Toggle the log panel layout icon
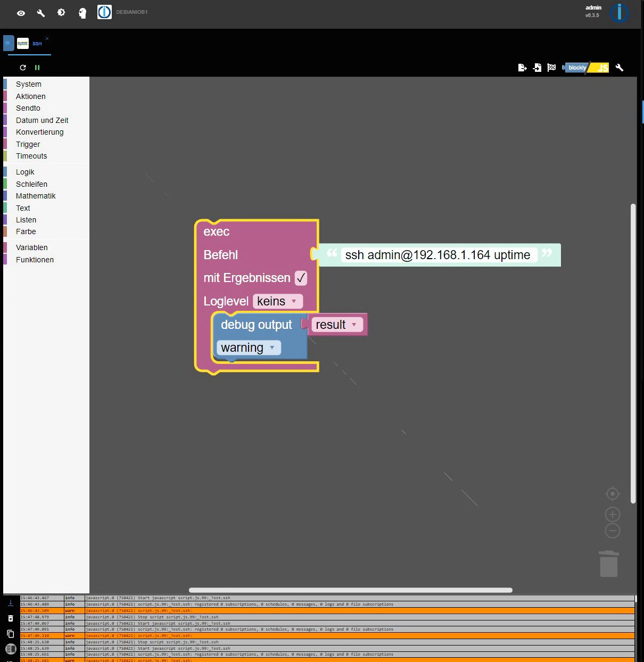The width and height of the screenshot is (644, 662). tap(10, 649)
